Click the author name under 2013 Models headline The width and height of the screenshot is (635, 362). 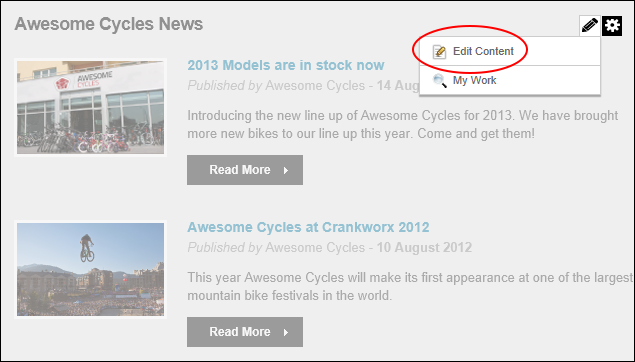[315, 86]
